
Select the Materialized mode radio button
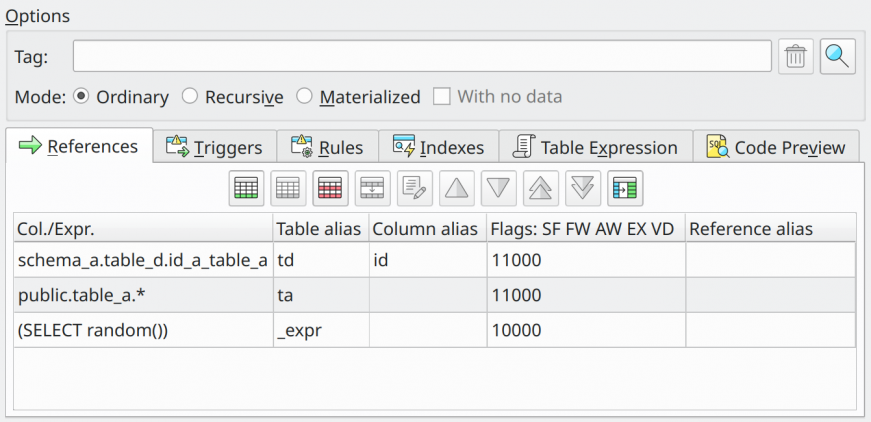tap(304, 97)
